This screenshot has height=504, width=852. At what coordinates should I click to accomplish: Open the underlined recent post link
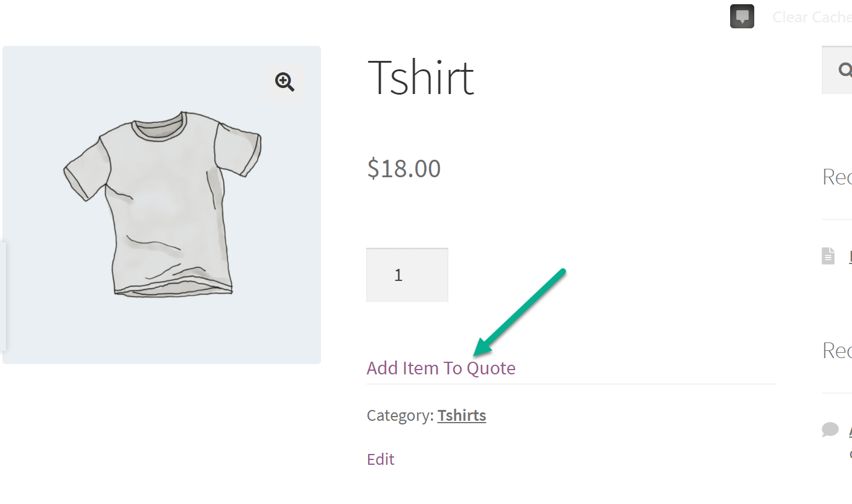point(850,256)
